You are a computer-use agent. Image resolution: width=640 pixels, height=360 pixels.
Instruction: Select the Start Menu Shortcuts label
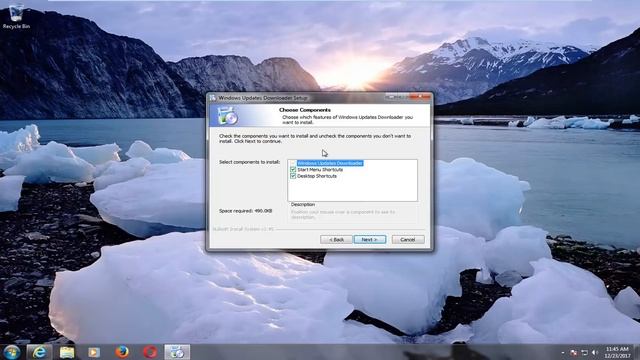tap(320, 169)
